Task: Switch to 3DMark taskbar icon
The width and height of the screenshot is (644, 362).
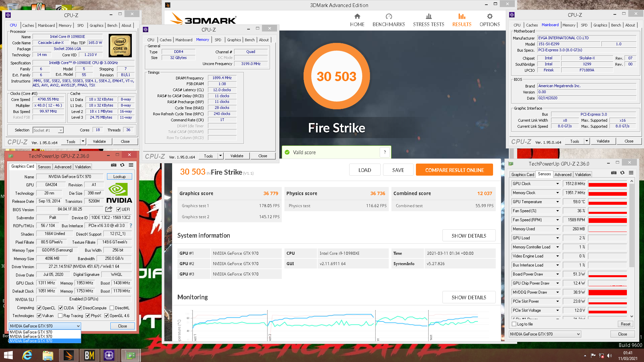Action: click(68, 355)
